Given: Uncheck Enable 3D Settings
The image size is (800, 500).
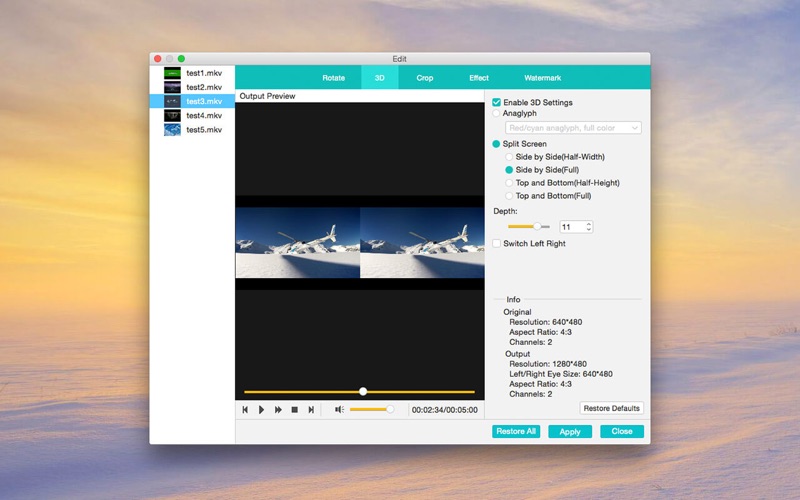Looking at the screenshot, I should click(496, 103).
